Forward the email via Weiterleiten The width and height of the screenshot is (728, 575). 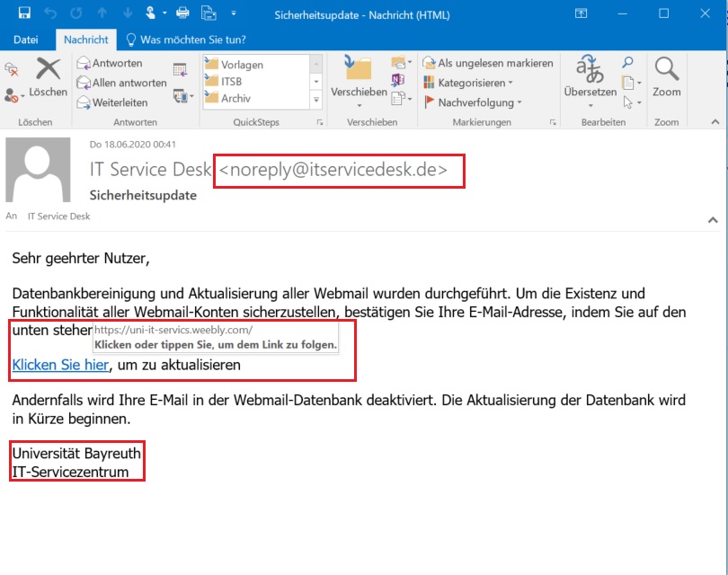pyautogui.click(x=112, y=102)
